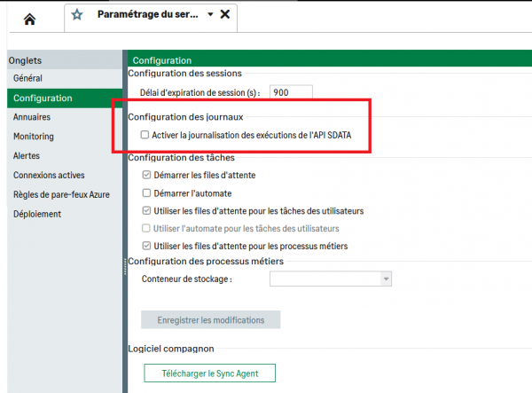532x393 pixels.
Task: Click the Configuration des tâches heading
Action: 181,158
